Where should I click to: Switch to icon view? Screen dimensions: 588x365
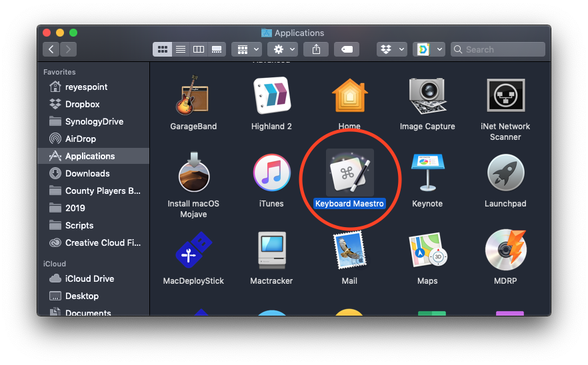tap(163, 49)
